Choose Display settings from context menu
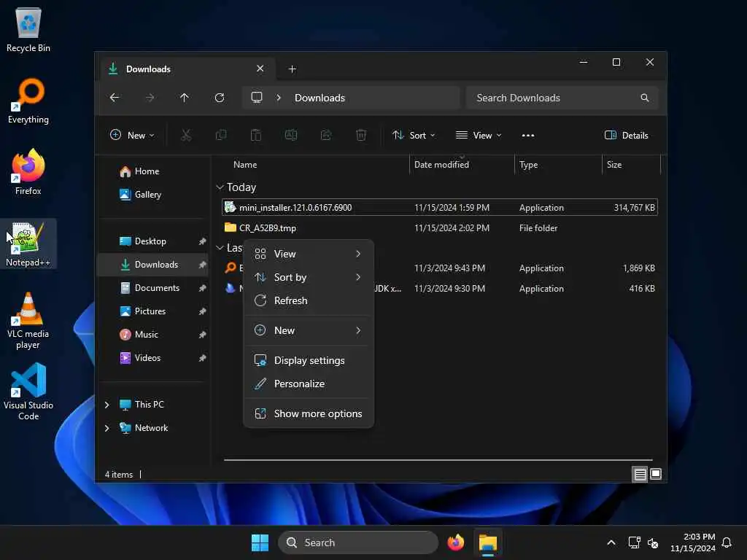Viewport: 747px width, 560px height. (309, 360)
